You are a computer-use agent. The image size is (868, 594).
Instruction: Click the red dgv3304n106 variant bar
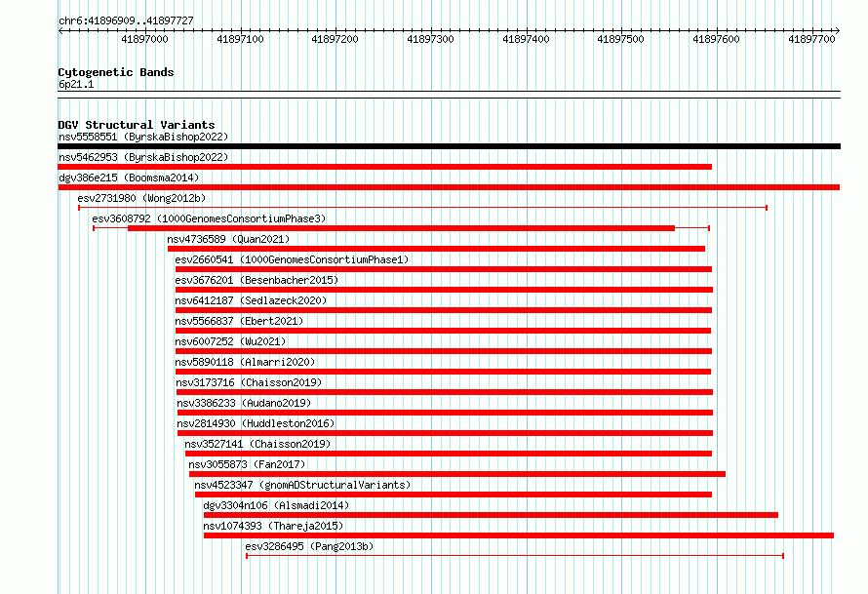491,515
